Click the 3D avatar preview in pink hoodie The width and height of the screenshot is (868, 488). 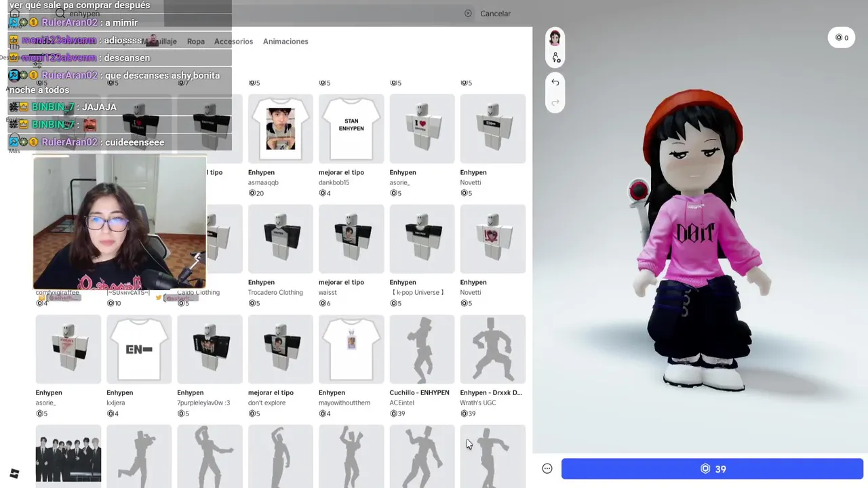click(x=698, y=241)
